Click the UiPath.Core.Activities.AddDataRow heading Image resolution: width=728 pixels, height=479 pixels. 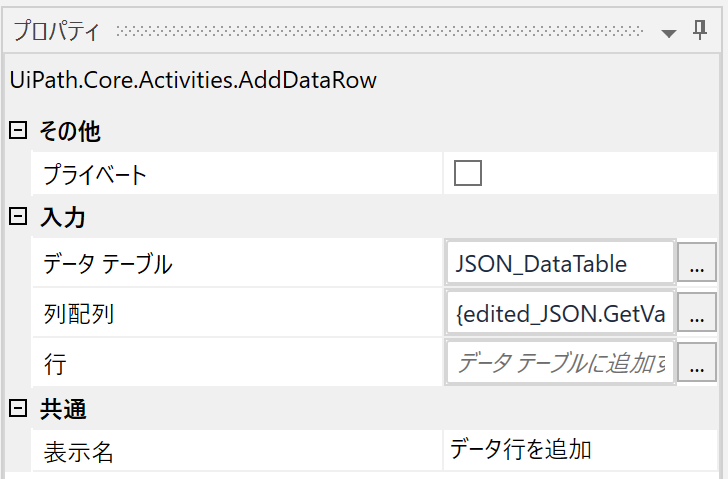pyautogui.click(x=193, y=80)
